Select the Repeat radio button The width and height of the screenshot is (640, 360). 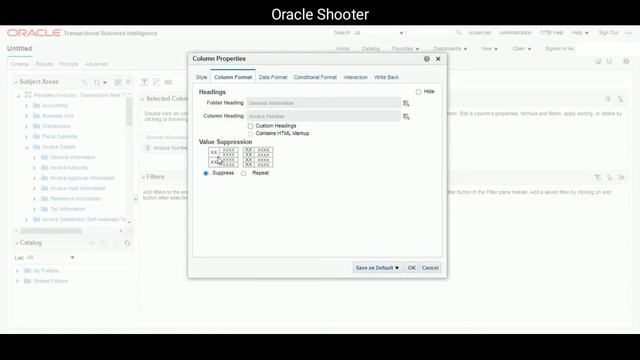[x=244, y=173]
